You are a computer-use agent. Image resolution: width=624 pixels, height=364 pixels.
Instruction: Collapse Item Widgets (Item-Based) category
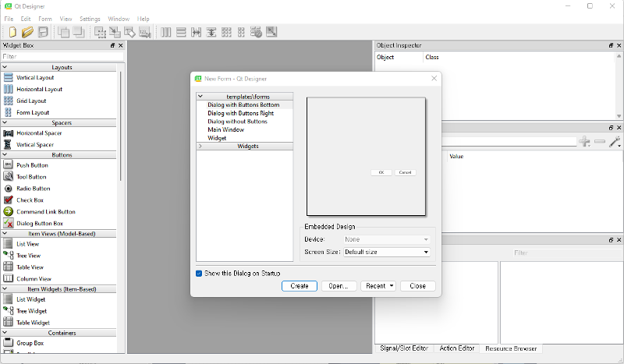[x=5, y=289]
